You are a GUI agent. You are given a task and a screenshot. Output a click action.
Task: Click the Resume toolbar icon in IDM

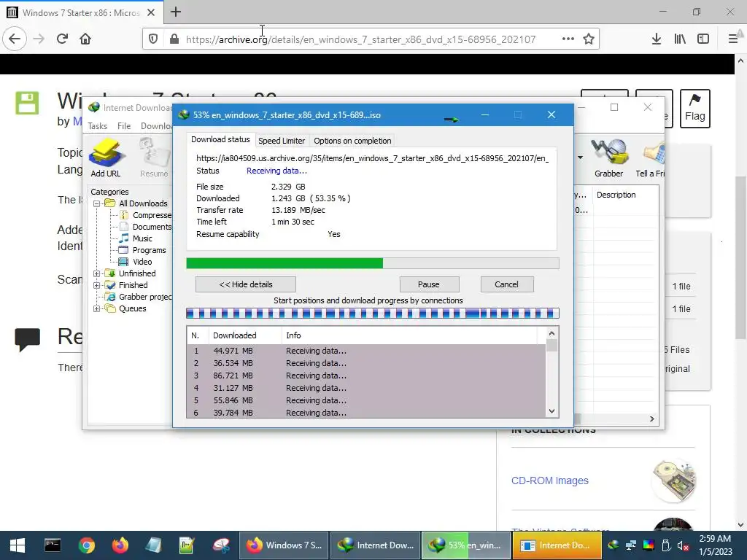click(x=154, y=157)
